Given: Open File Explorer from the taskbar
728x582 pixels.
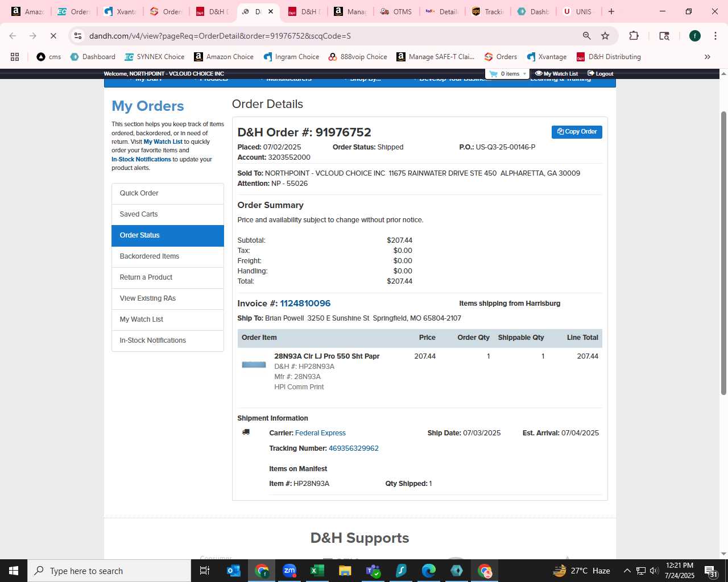Looking at the screenshot, I should tap(345, 571).
